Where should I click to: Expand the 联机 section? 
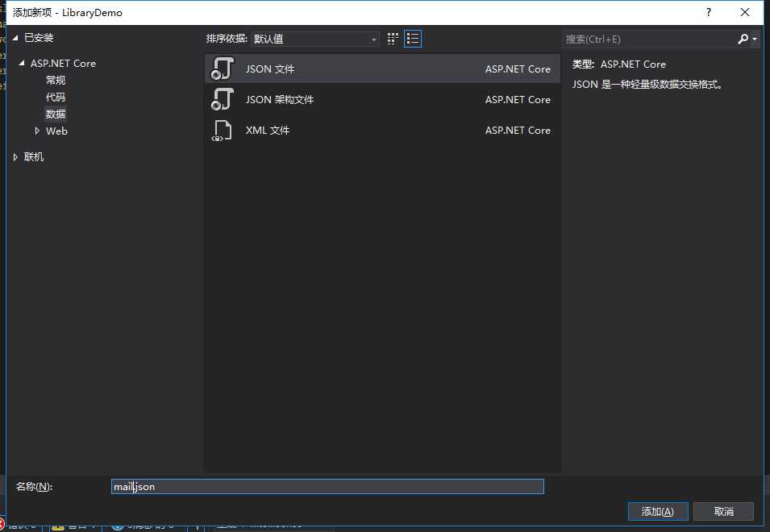pos(15,157)
